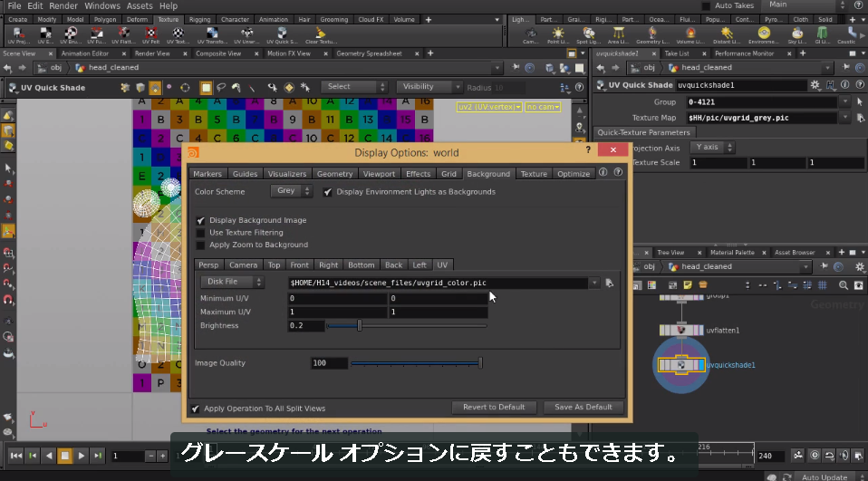Add a Sky Light from shelf
868x481 pixels.
pyautogui.click(x=797, y=36)
